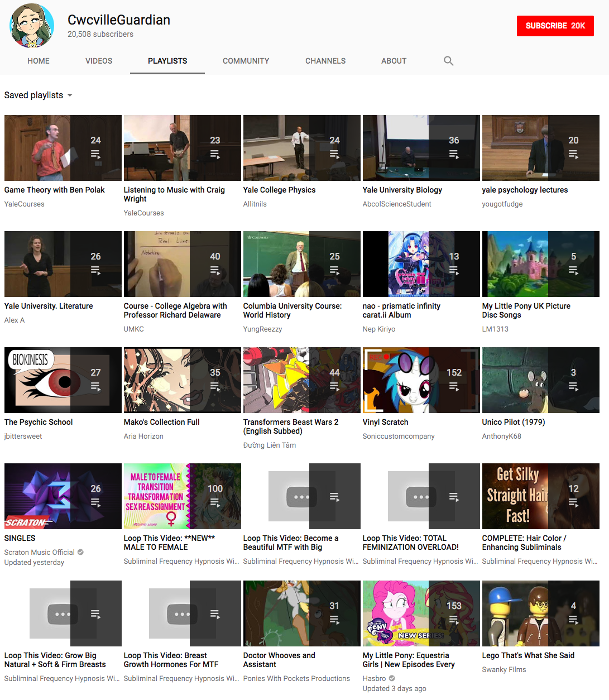
Task: Open the Nep Kiriyo channel link
Action: point(379,329)
